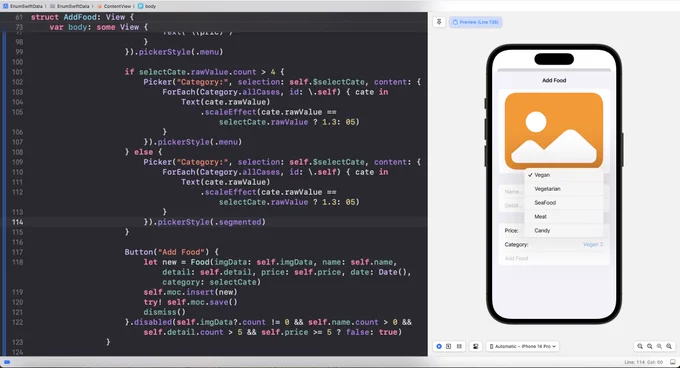Screen dimensions: 680x368
Task: Click '.disabled' modifier on line 122
Action: 150,322
